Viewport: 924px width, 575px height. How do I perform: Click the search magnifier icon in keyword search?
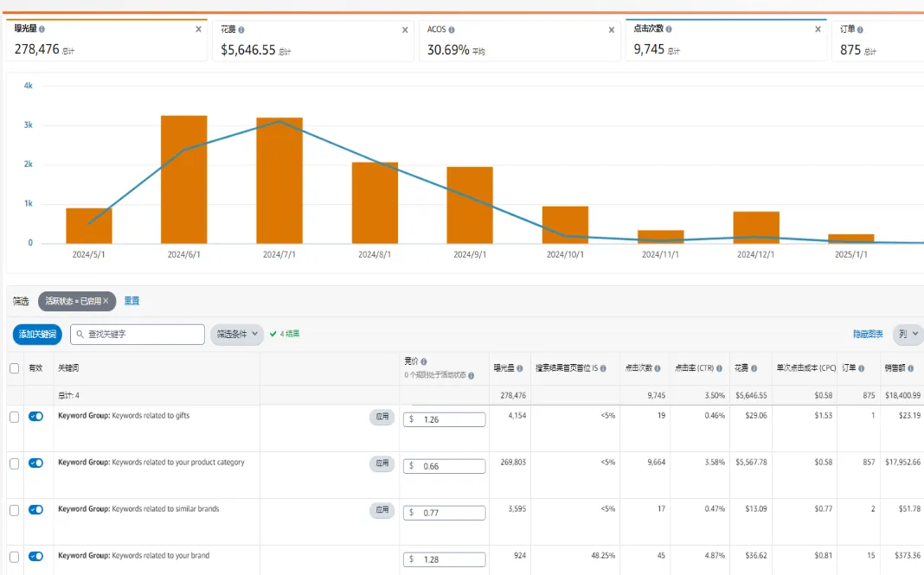[x=80, y=334]
